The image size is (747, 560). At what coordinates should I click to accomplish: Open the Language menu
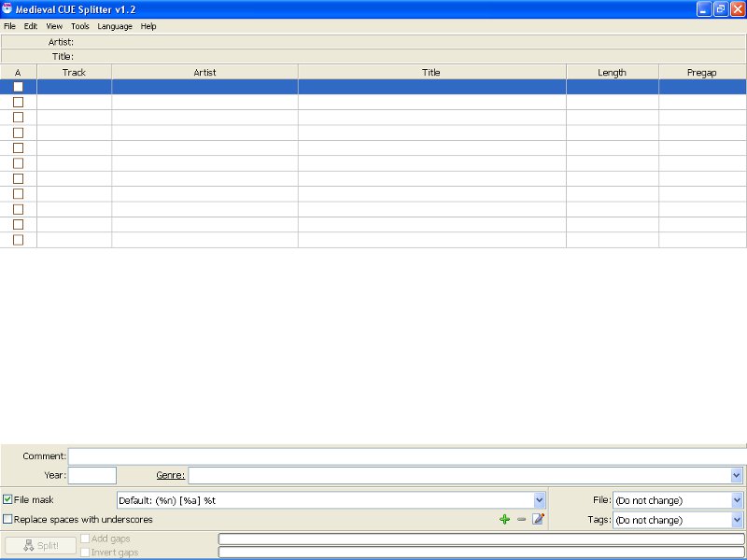click(115, 26)
